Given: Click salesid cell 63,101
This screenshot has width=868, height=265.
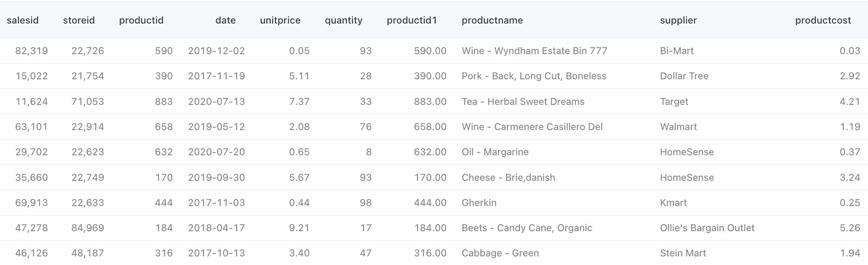Looking at the screenshot, I should click(x=31, y=127).
